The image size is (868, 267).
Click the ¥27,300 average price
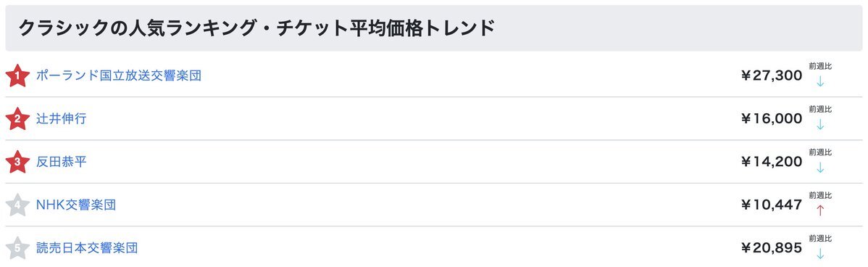click(x=771, y=76)
